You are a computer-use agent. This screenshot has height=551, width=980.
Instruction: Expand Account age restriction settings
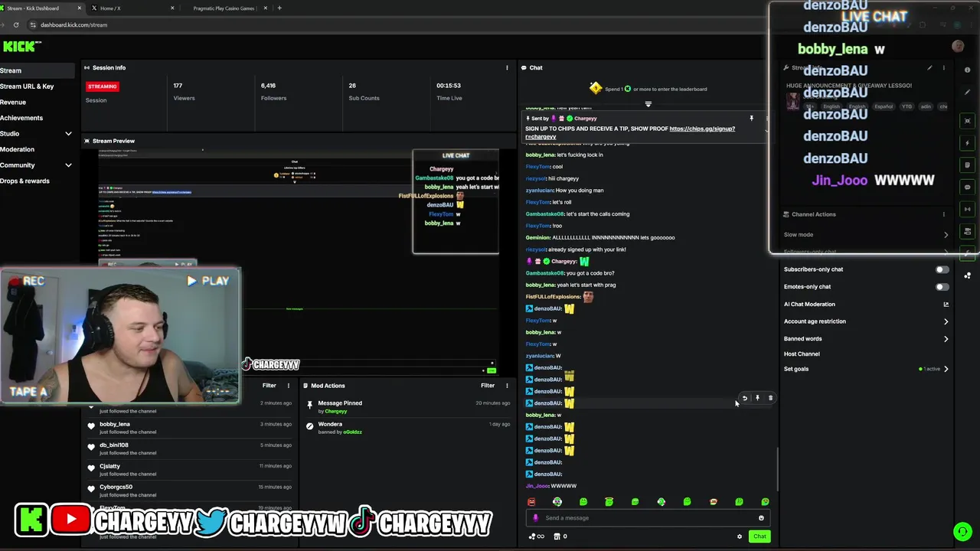(946, 321)
